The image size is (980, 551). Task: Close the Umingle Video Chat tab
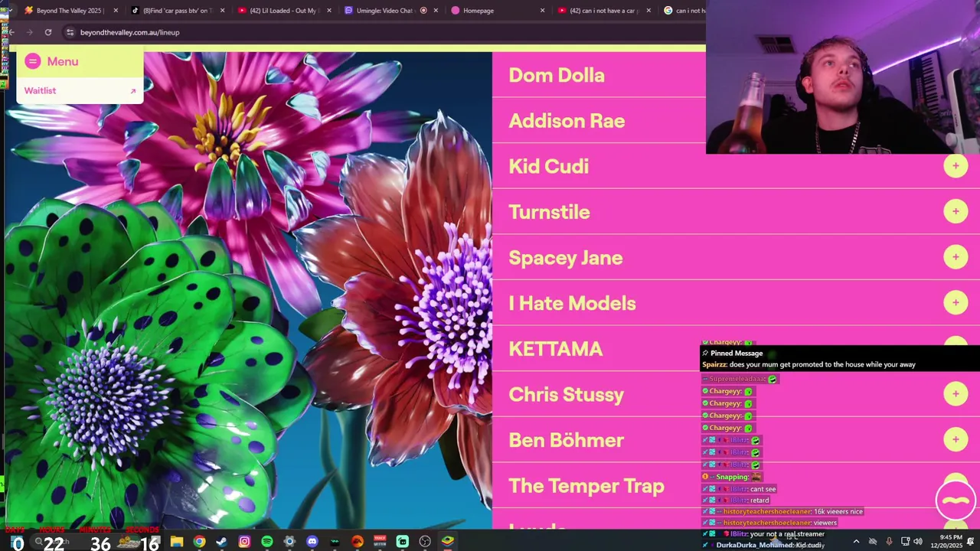436,11
